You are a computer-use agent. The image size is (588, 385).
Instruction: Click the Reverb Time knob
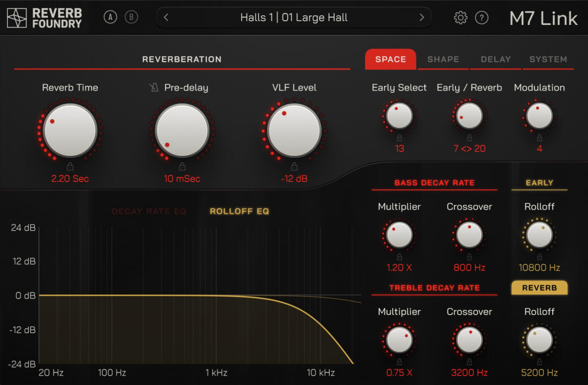[x=70, y=130]
